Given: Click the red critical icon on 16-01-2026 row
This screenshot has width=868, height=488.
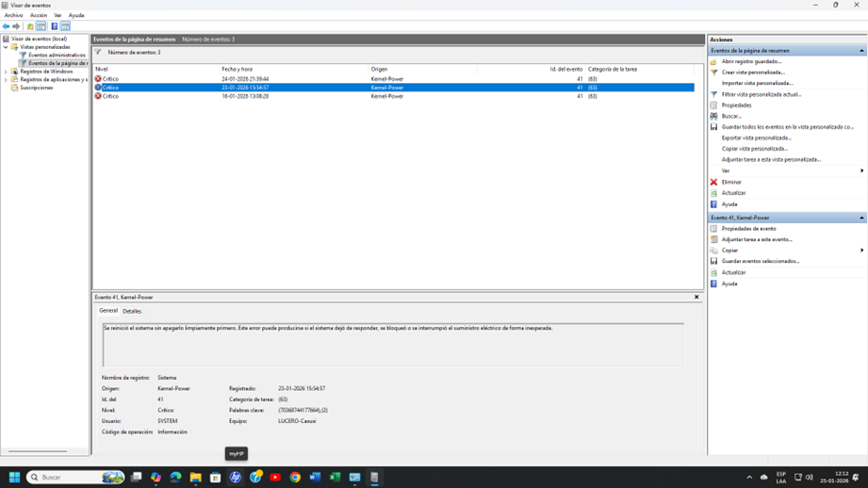Looking at the screenshot, I should [98, 96].
